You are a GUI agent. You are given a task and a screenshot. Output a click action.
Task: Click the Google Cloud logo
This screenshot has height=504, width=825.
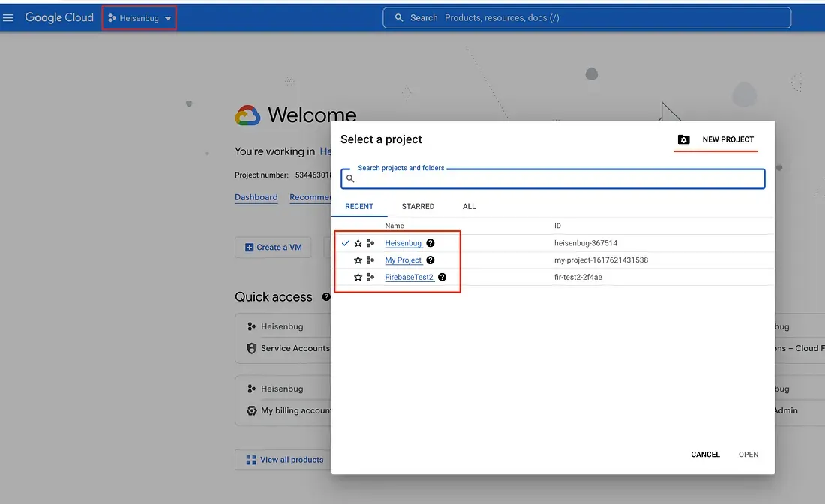tap(59, 17)
